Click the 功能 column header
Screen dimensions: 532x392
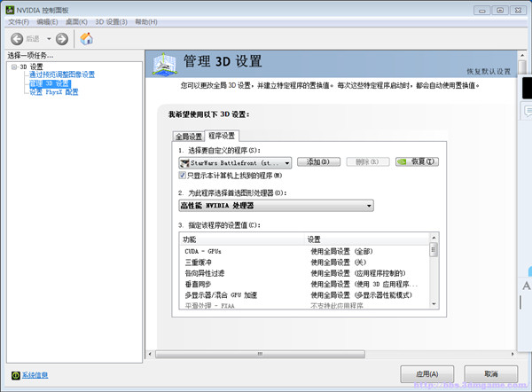coord(242,239)
